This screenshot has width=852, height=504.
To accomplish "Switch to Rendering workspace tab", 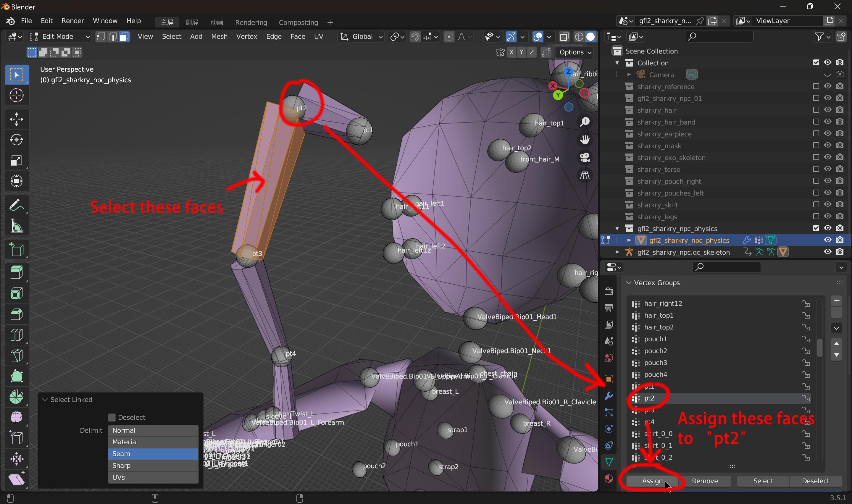I will point(251,22).
